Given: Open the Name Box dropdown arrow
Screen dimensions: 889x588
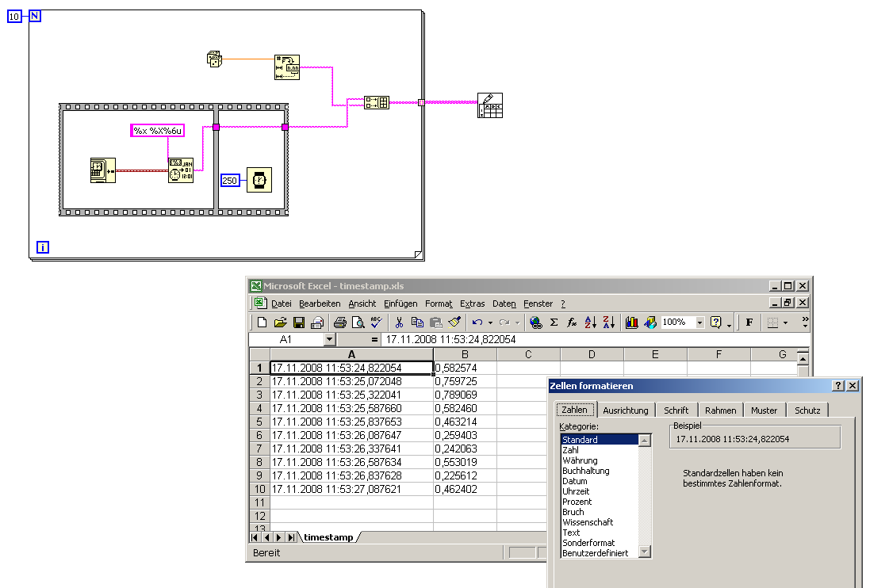Looking at the screenshot, I should pos(329,339).
